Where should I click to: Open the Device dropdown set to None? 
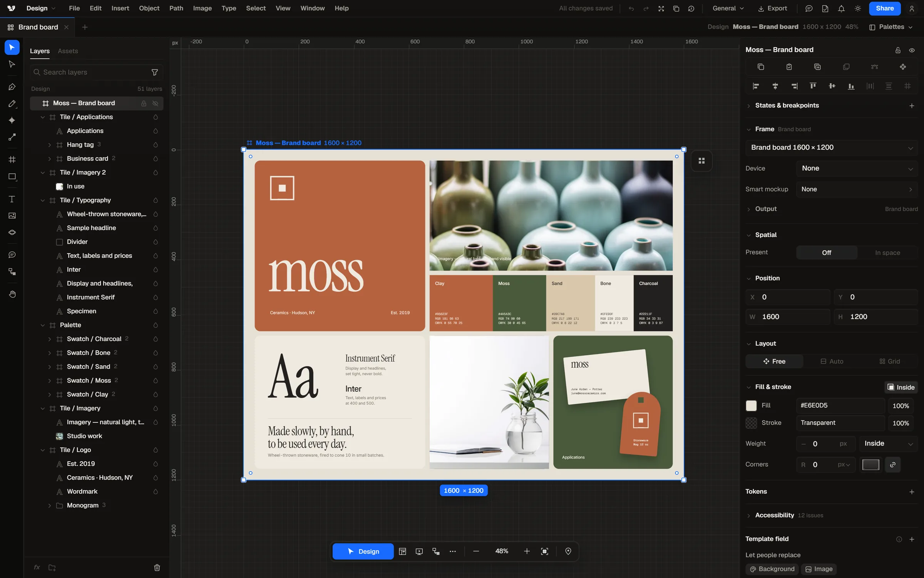pyautogui.click(x=857, y=168)
